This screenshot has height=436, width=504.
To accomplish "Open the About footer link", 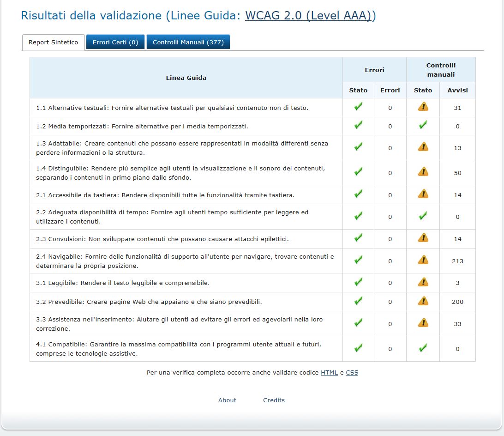I will tap(227, 400).
